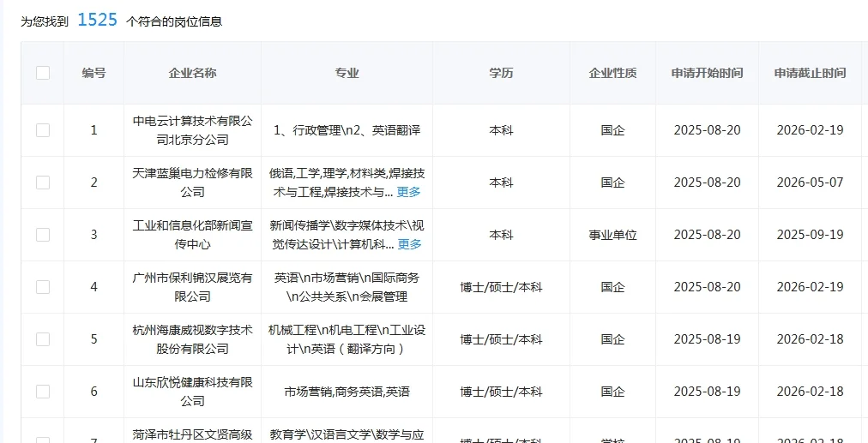Open 山东欣悦健康科技有限公司 entry
The height and width of the screenshot is (443, 868).
(192, 392)
